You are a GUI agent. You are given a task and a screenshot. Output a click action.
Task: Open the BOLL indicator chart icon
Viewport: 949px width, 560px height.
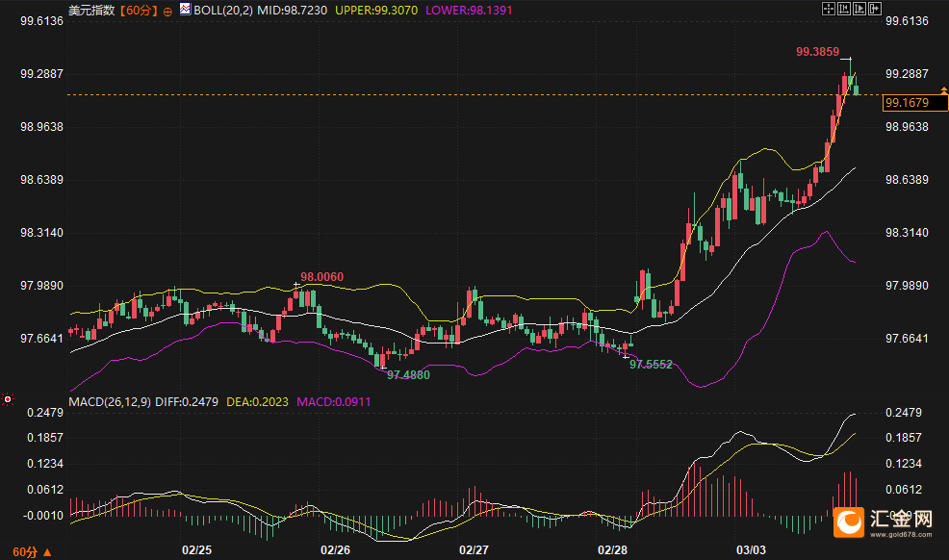(x=186, y=9)
